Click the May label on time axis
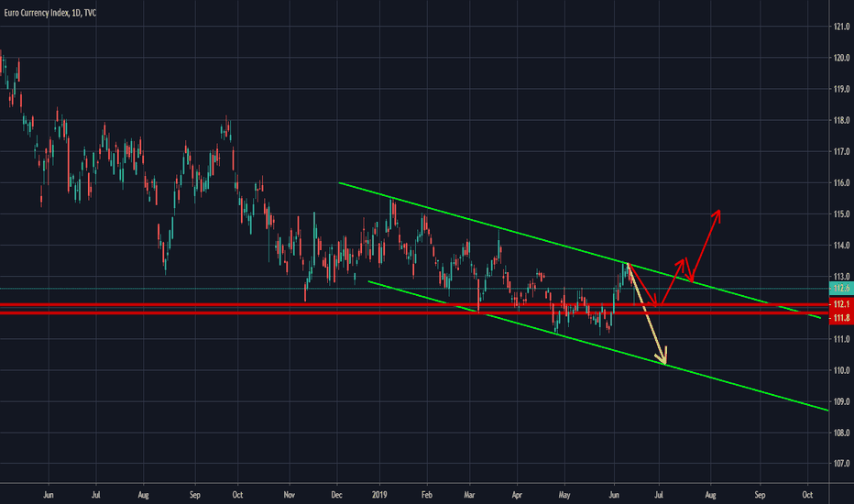The image size is (854, 504). click(x=564, y=495)
